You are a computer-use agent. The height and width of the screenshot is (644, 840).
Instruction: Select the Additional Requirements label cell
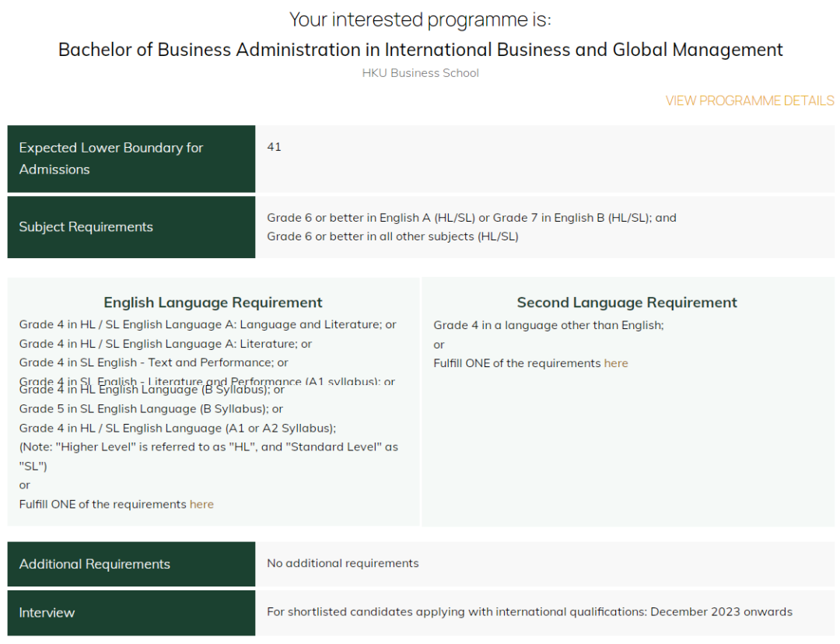pyautogui.click(x=95, y=565)
